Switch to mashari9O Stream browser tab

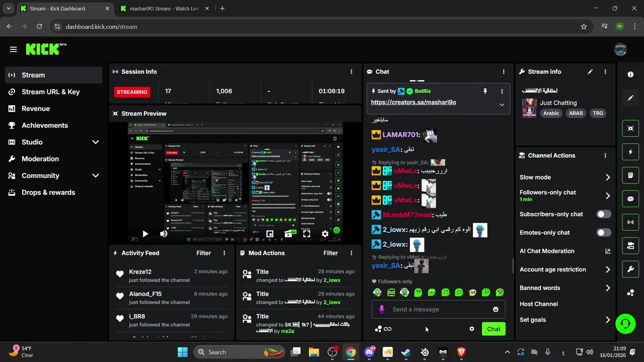[x=165, y=9]
